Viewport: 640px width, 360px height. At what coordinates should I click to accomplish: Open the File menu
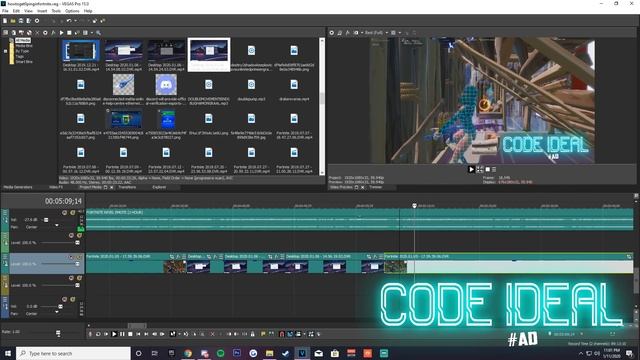click(x=5, y=11)
